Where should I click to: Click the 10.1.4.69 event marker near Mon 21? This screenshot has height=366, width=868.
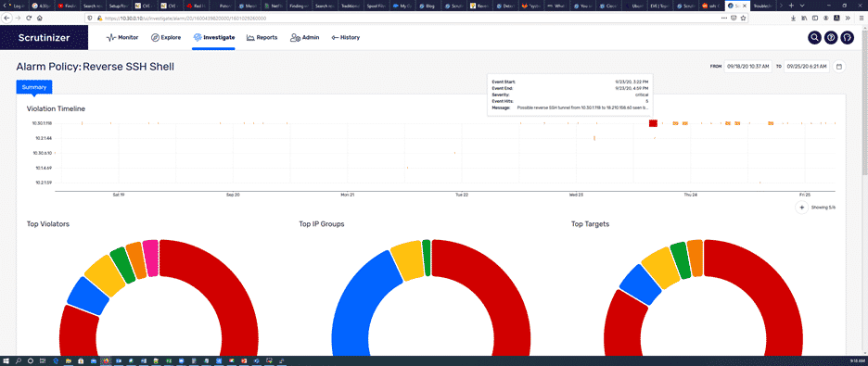click(x=407, y=168)
